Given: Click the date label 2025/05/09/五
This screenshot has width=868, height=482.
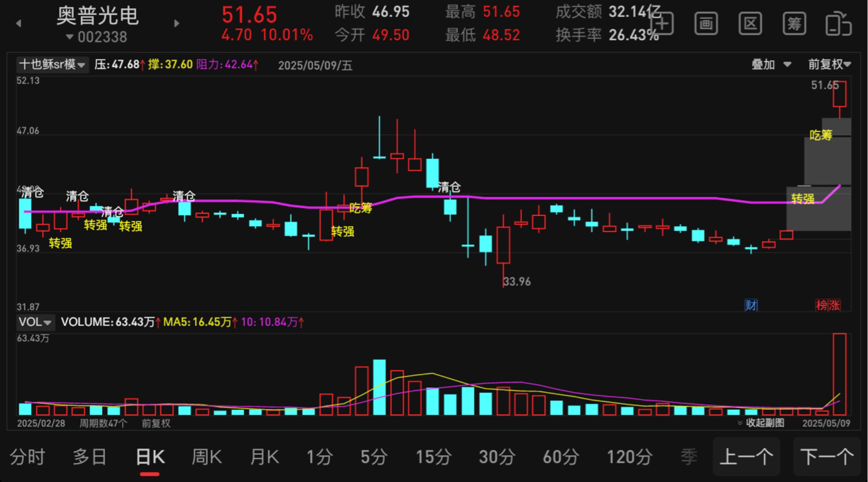Looking at the screenshot, I should click(x=315, y=65).
